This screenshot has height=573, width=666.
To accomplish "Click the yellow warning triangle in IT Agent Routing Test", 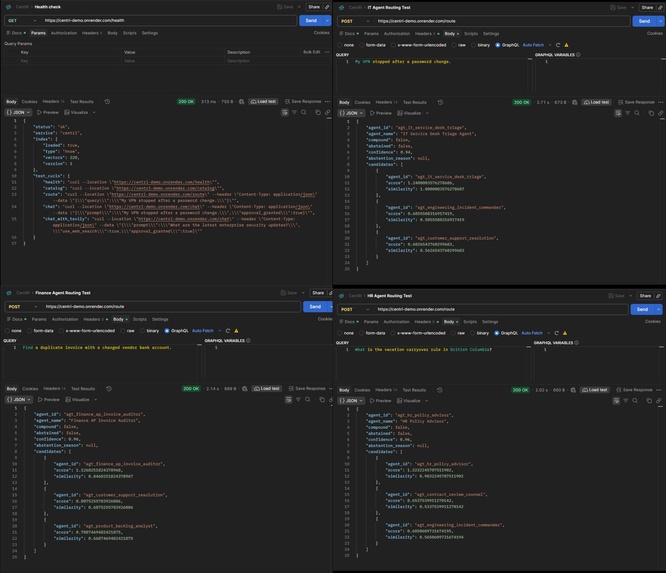I will click(566, 45).
